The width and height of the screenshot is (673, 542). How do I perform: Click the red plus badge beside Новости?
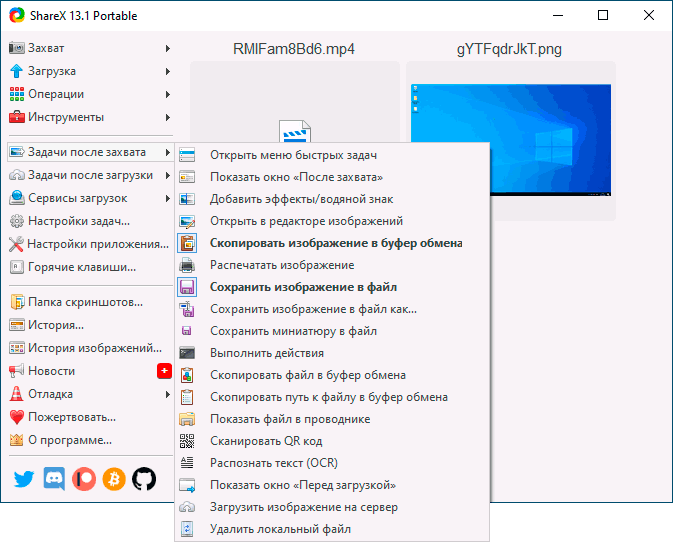tap(164, 371)
